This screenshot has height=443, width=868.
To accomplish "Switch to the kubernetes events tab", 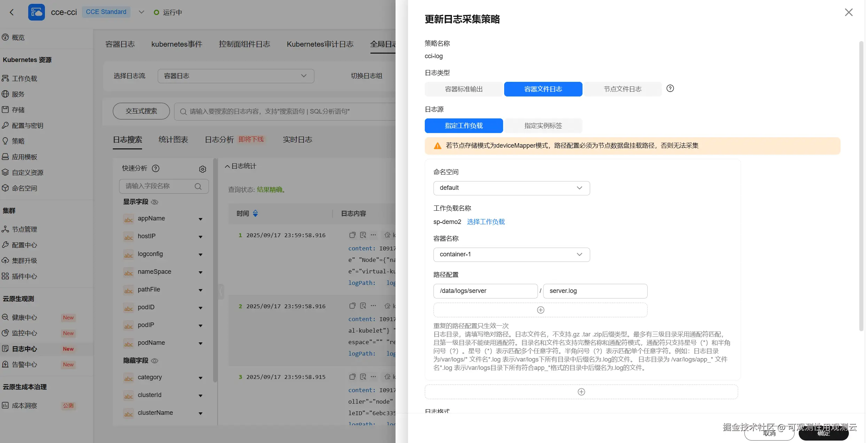I will [x=177, y=44].
